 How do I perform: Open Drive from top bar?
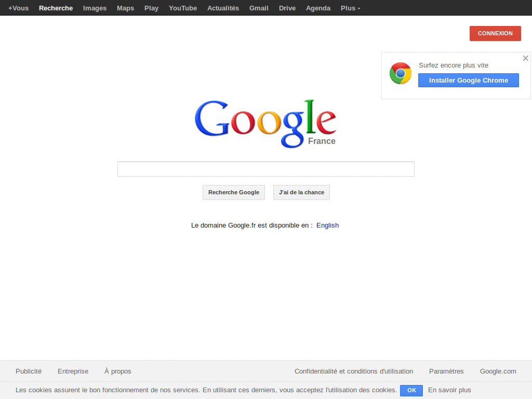pos(287,8)
